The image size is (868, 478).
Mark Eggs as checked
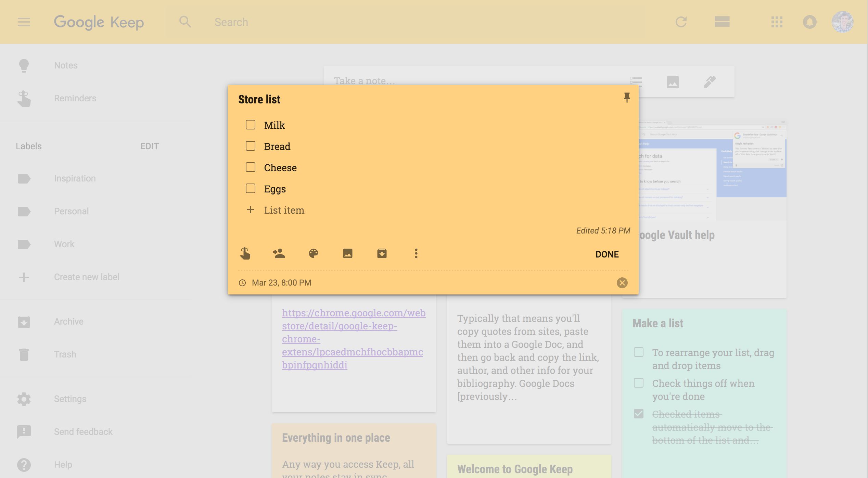tap(251, 189)
